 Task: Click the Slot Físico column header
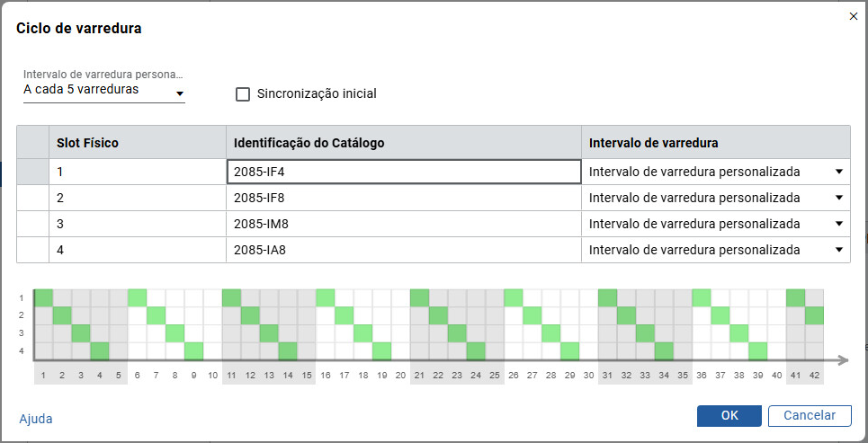[x=137, y=142]
